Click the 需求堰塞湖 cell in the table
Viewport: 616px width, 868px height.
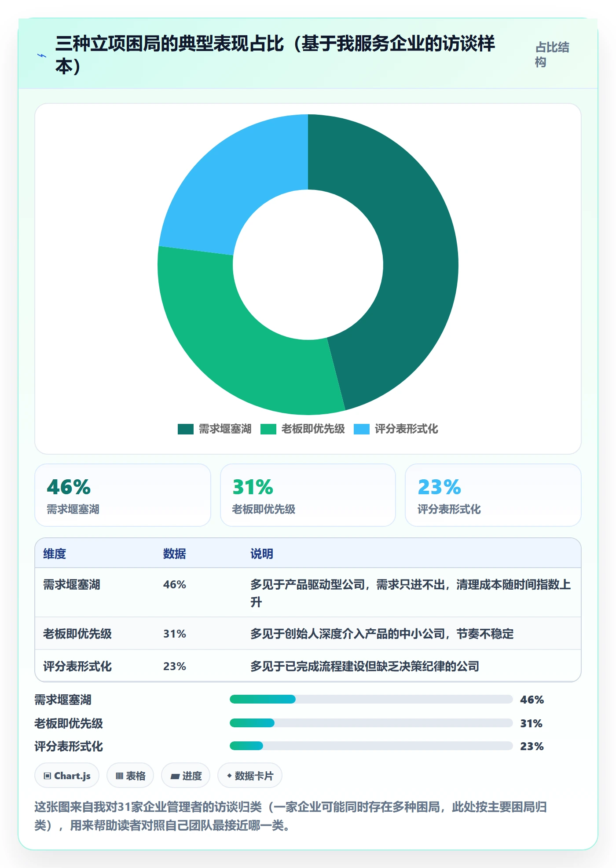(72, 584)
